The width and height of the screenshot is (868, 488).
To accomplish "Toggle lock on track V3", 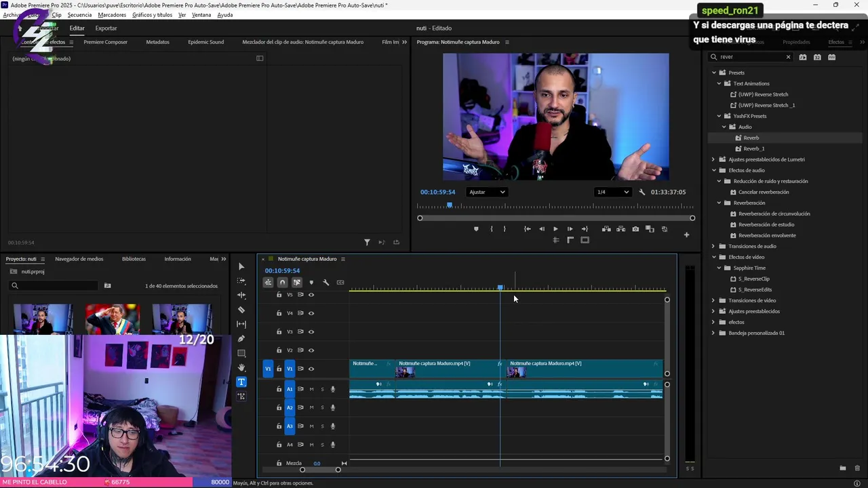I will pos(279,332).
